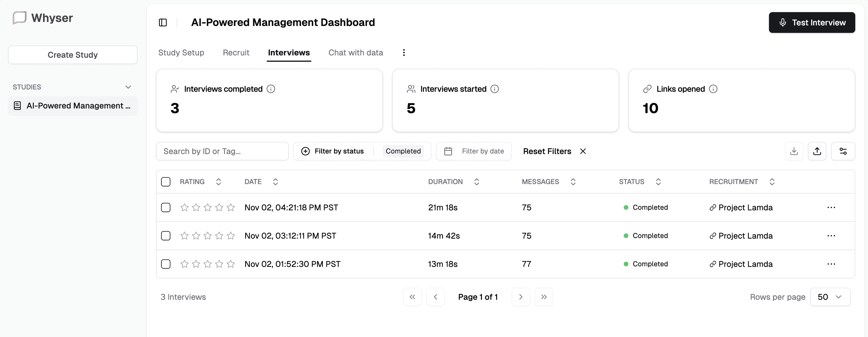Click the upload/share icon button
The width and height of the screenshot is (868, 337).
tap(817, 151)
